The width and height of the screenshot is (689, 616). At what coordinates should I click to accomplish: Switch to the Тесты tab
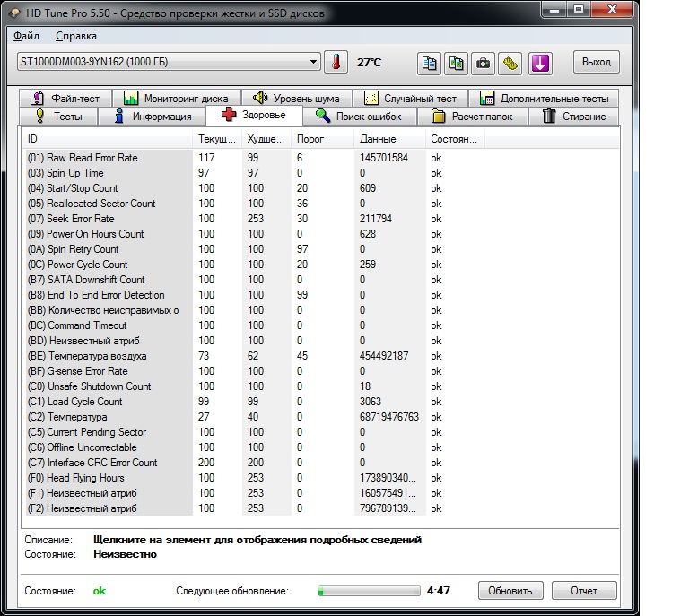coord(58,117)
